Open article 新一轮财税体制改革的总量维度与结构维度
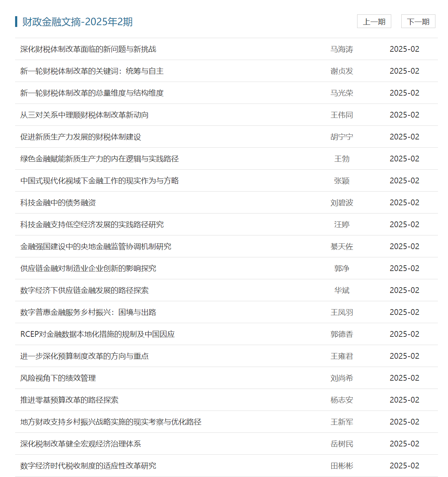 pos(92,93)
